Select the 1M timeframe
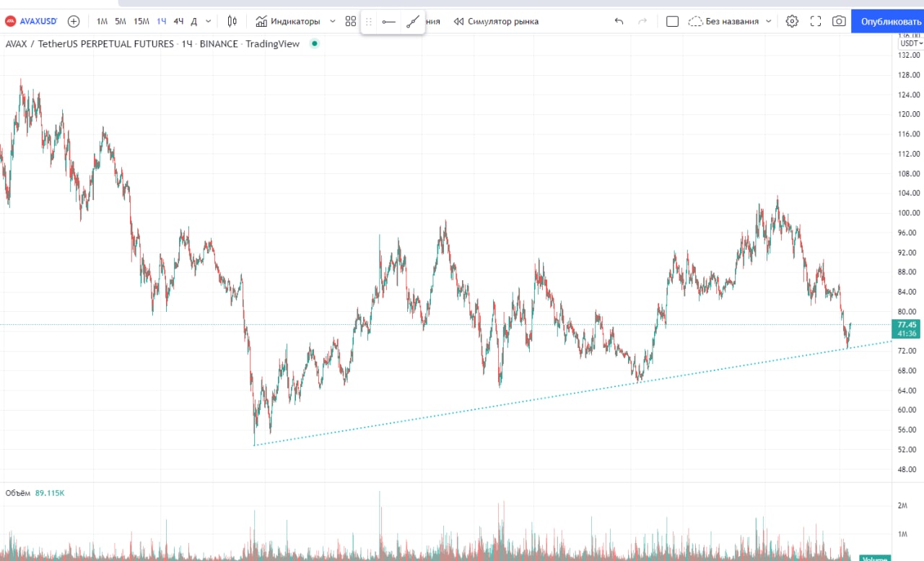The width and height of the screenshot is (924, 561). pyautogui.click(x=102, y=21)
